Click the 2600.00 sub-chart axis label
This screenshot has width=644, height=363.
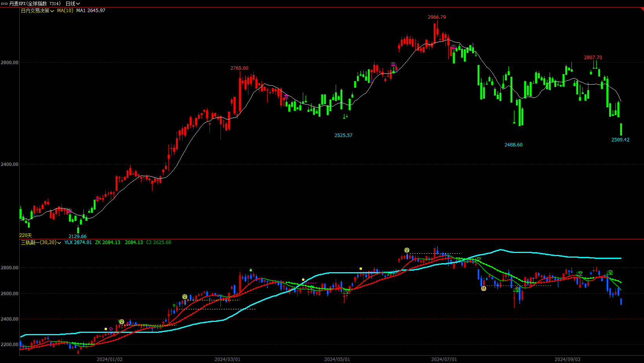(x=9, y=294)
